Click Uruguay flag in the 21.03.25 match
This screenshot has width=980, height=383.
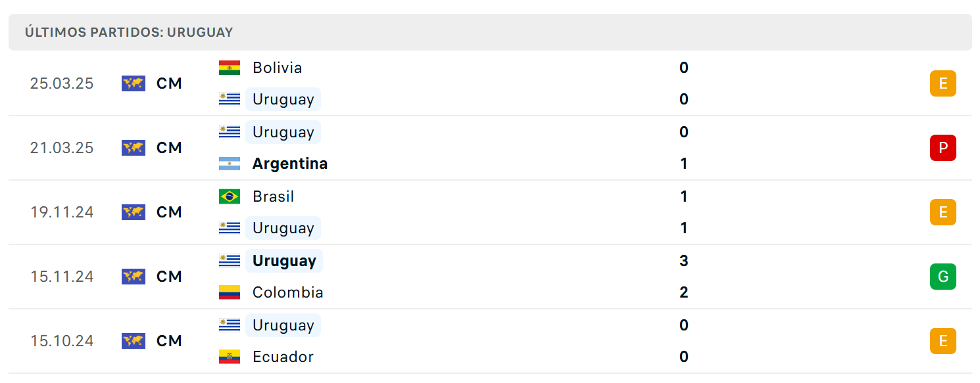click(230, 132)
